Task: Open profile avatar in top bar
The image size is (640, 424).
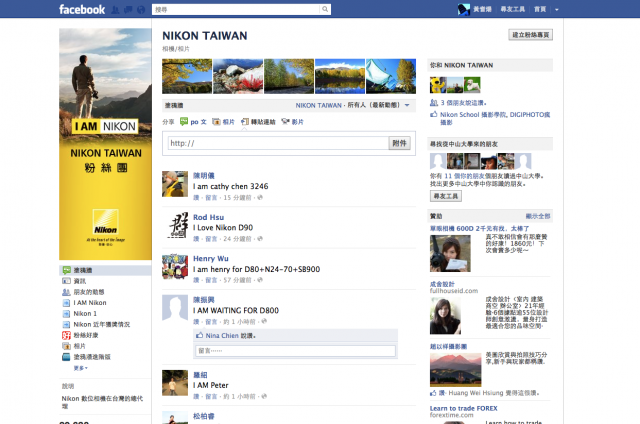Action: point(464,9)
